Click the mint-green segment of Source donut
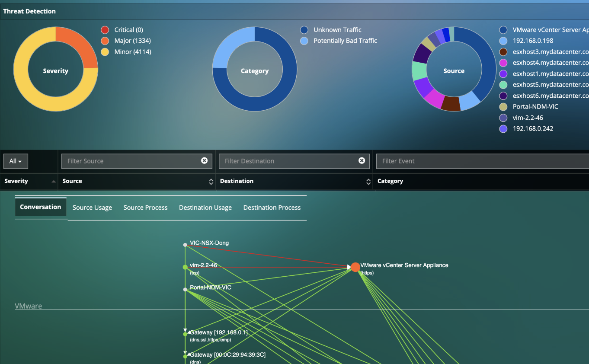The image size is (589, 364). click(419, 71)
